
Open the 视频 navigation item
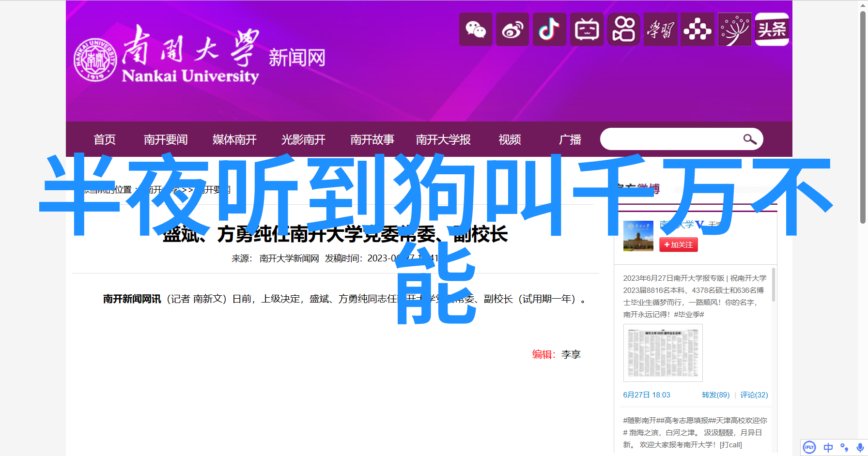(510, 139)
